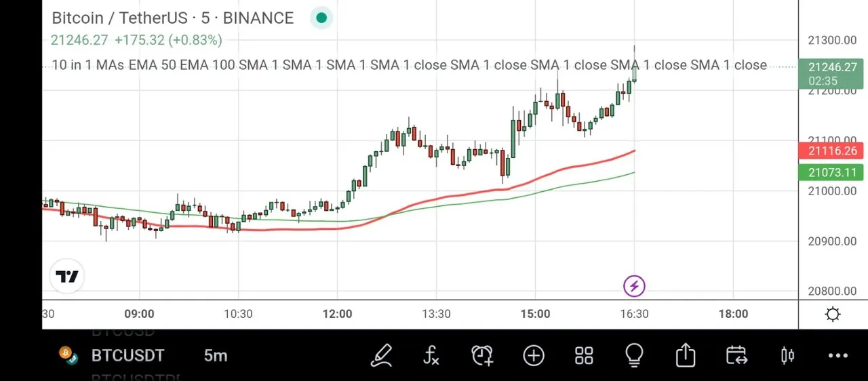Screen dimensions: 868x381
Task: Open the layout grid icon
Action: tap(584, 355)
